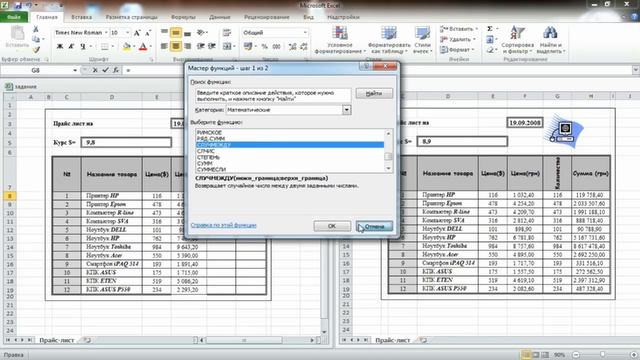Viewport: 640px width, 360px height.
Task: Click the Conditional Formatting (Условное форматирование) icon
Action: (340, 33)
